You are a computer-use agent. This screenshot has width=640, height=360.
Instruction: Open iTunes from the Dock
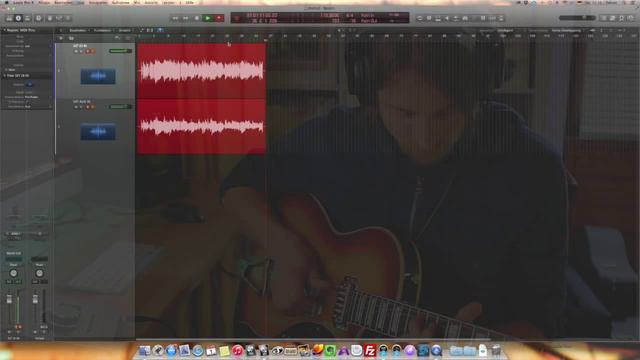[238, 350]
